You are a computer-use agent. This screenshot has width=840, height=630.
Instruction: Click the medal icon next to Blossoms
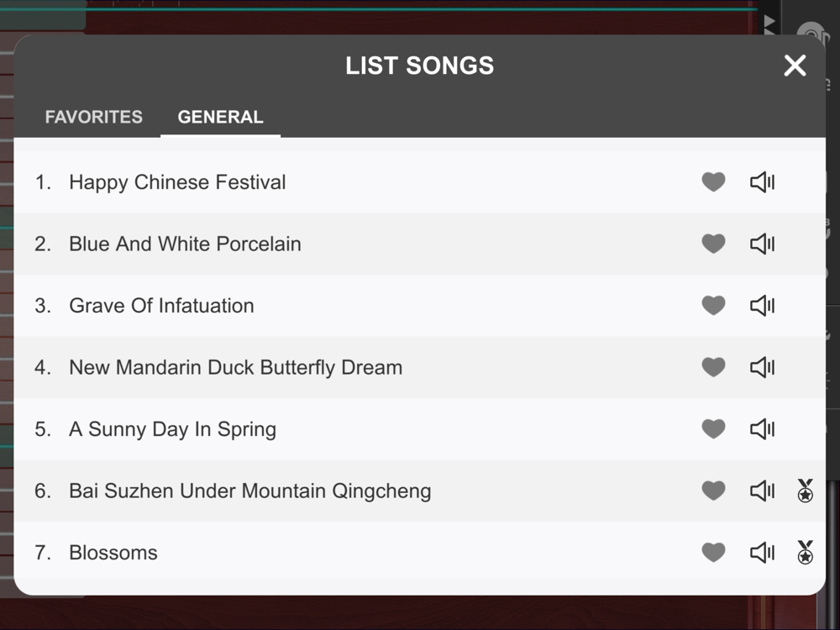805,553
